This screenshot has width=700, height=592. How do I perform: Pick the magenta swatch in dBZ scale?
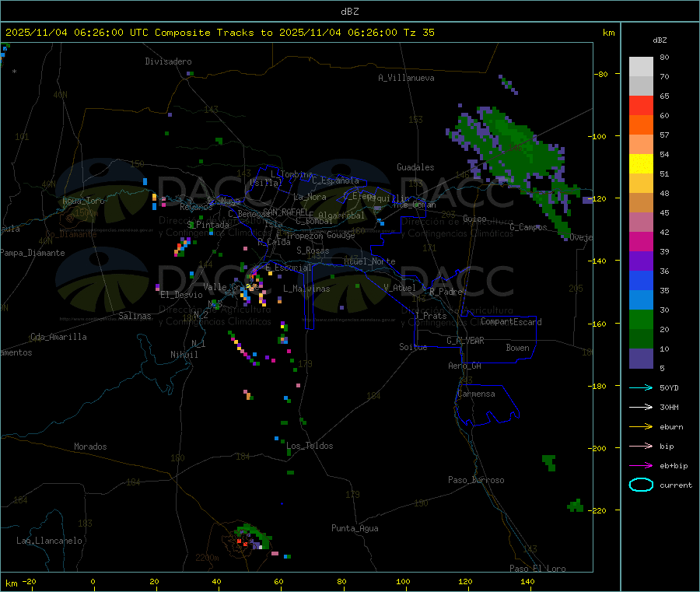point(641,241)
